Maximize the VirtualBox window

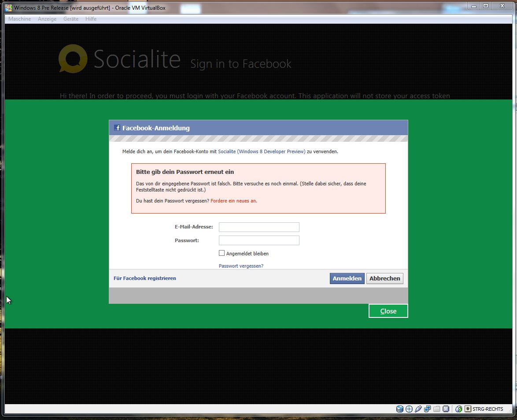click(x=486, y=6)
